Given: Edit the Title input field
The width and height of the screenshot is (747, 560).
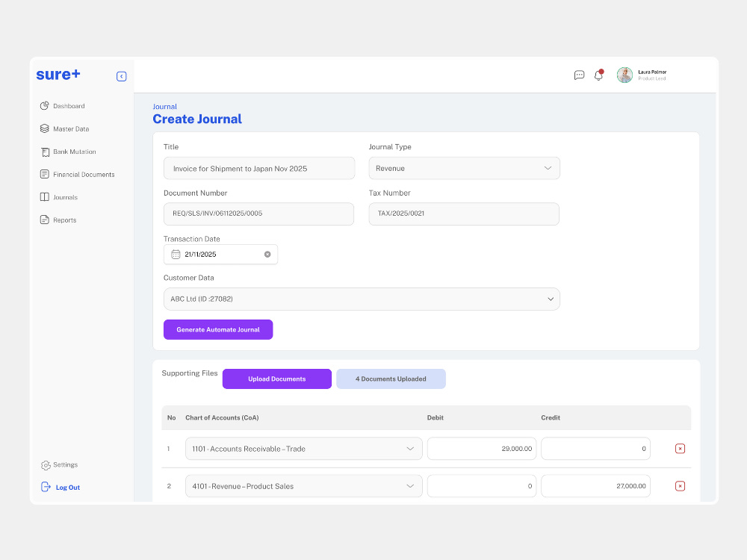Looking at the screenshot, I should [x=259, y=168].
